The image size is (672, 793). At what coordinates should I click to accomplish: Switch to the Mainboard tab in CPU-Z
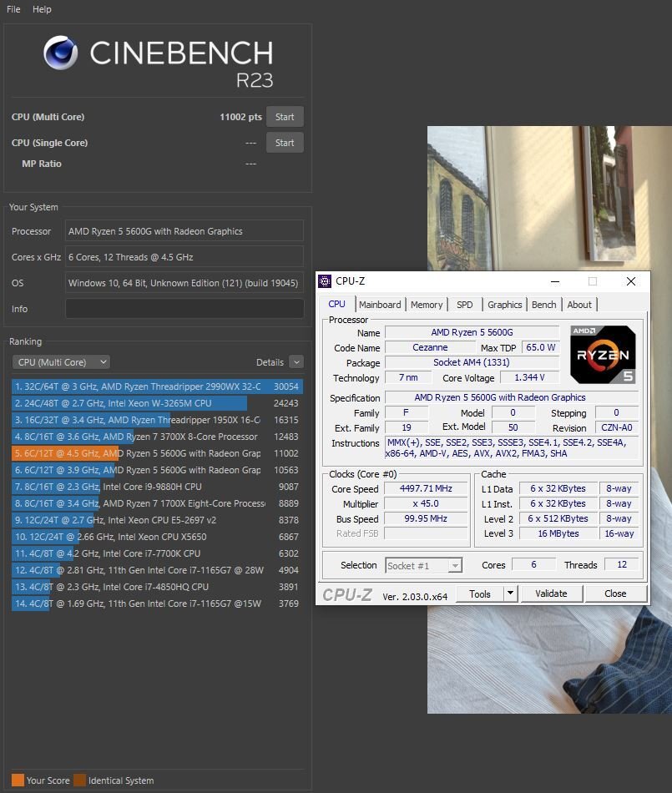(380, 305)
